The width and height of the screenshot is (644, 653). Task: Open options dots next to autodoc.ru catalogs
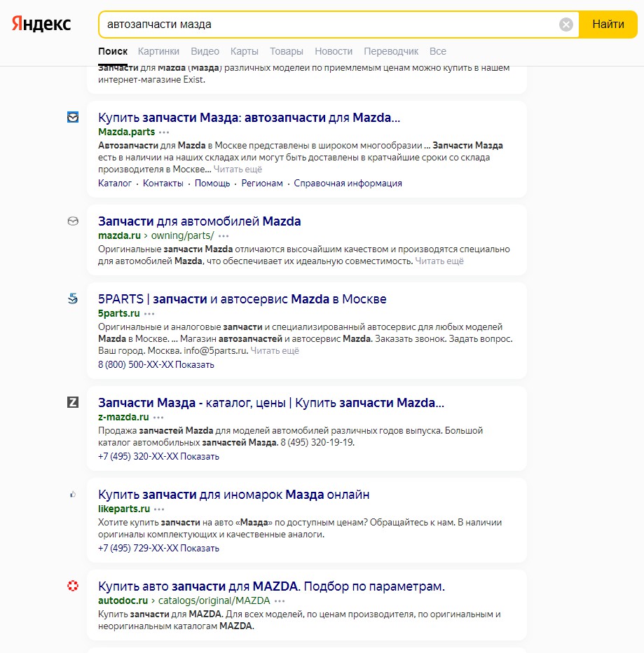(x=280, y=601)
